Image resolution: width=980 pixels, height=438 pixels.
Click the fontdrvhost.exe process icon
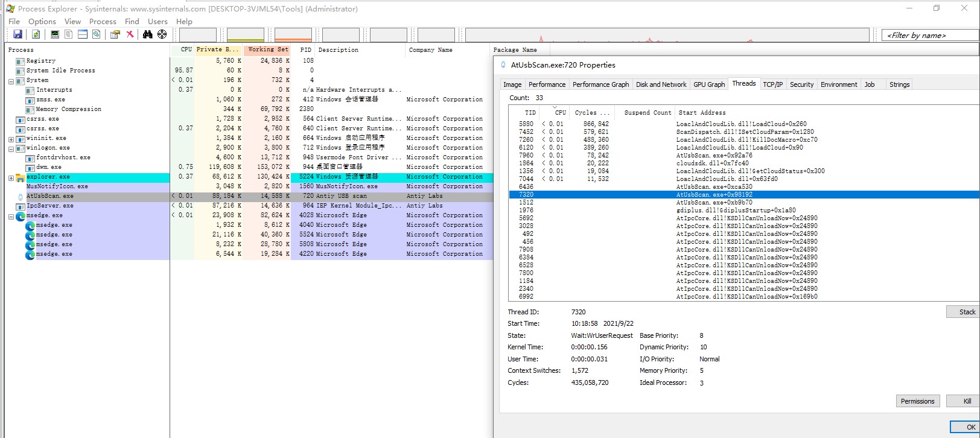pos(30,158)
